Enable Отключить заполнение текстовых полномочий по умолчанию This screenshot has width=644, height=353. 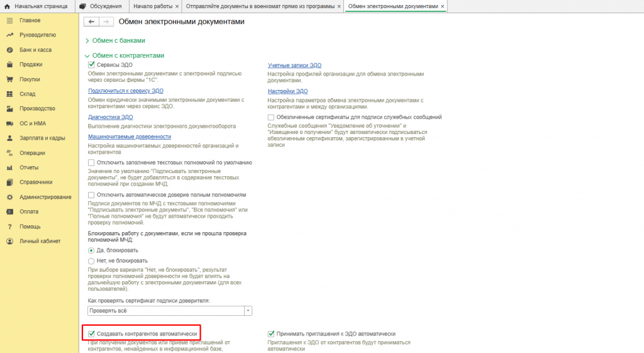coord(91,163)
